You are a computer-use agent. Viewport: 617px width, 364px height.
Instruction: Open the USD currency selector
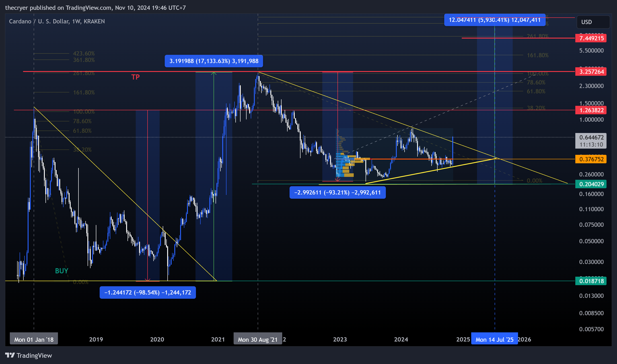(593, 22)
